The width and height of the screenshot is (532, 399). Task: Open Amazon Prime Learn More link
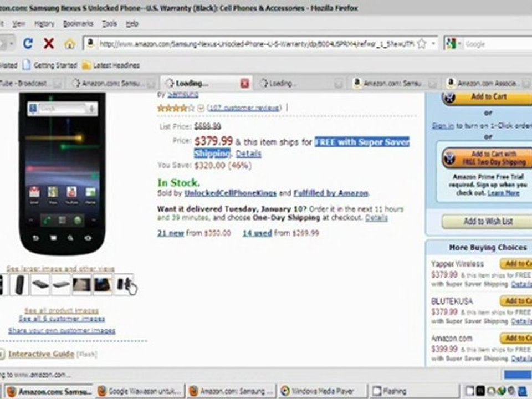[503, 193]
